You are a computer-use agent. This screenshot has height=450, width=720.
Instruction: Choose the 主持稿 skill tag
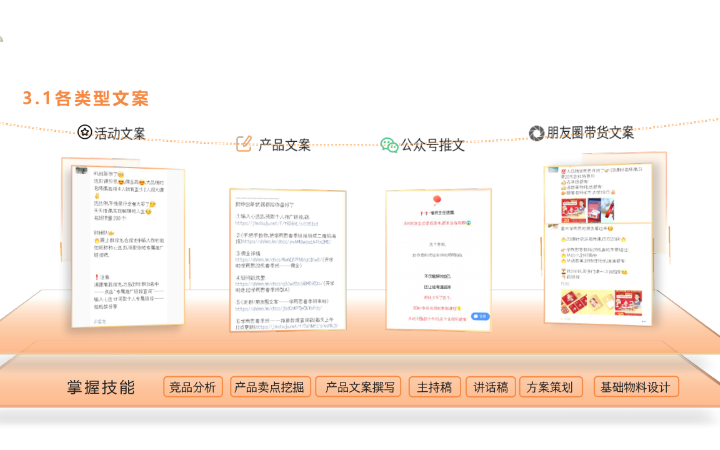434,387
